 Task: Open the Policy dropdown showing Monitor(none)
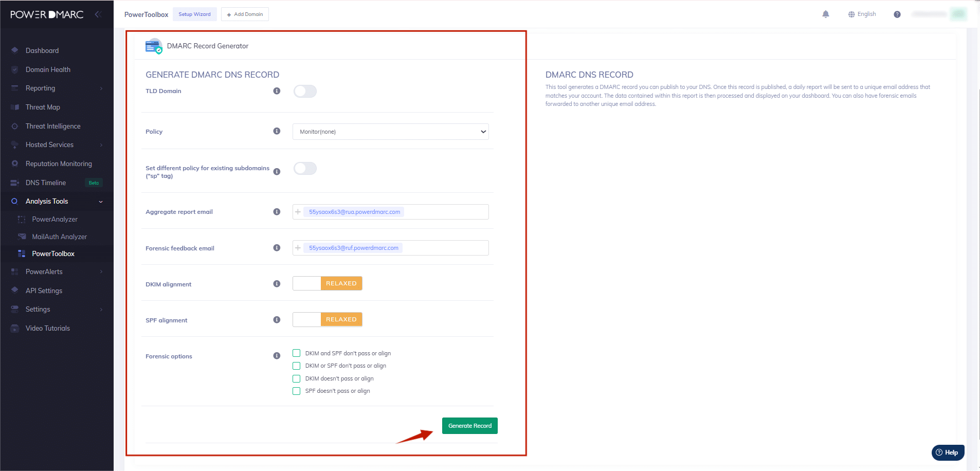390,132
